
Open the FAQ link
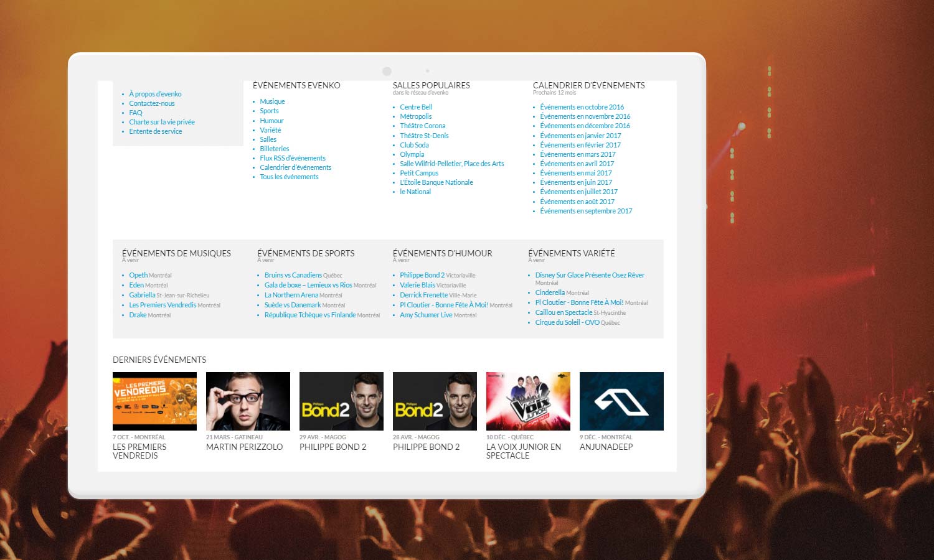point(136,113)
